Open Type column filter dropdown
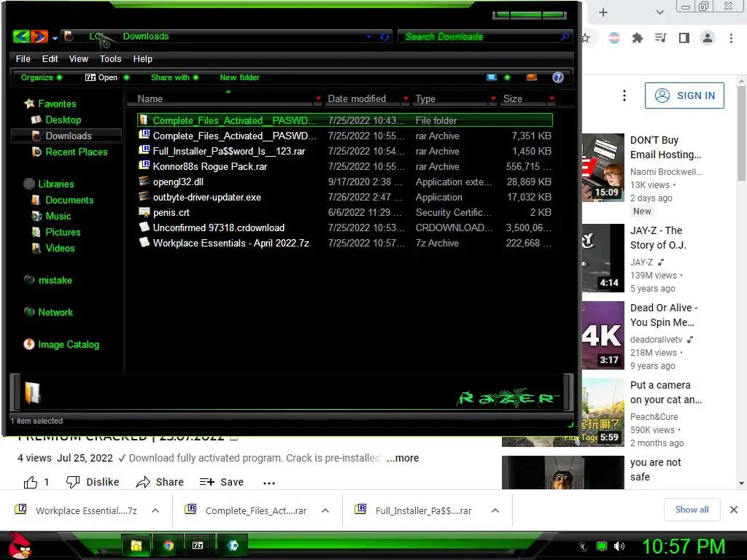This screenshot has width=747, height=560. [x=492, y=98]
